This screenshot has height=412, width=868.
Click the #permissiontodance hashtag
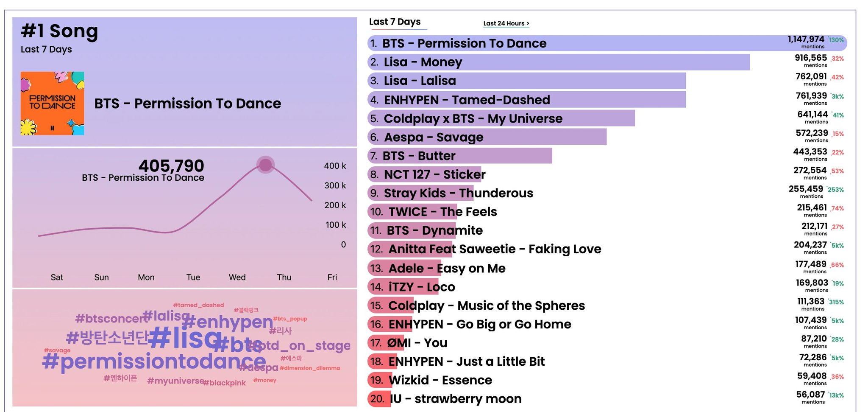(x=154, y=362)
